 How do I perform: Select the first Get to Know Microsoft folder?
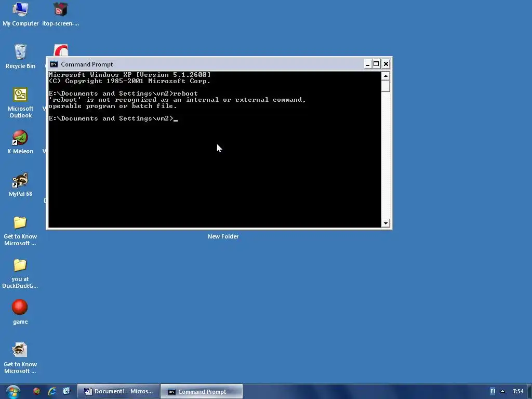click(20, 231)
